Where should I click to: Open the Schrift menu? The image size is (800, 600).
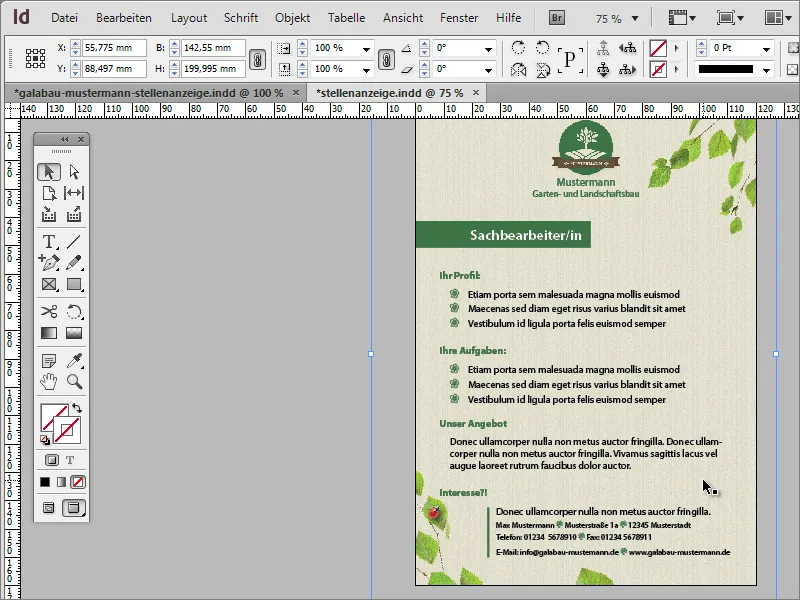click(241, 18)
